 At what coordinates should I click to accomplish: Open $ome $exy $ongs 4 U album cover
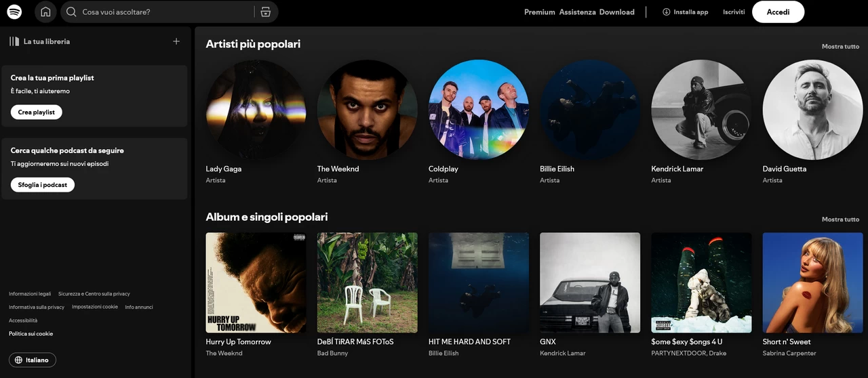(x=701, y=282)
